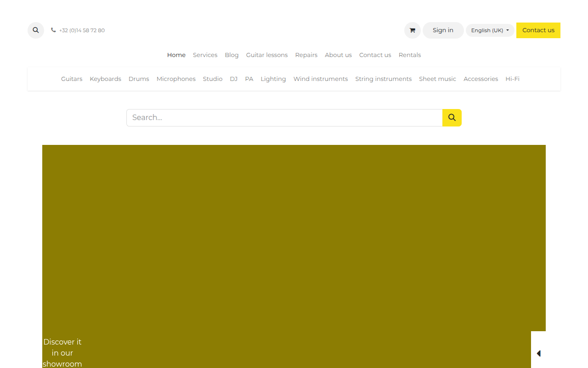Click the round search icon in header

coord(36,30)
